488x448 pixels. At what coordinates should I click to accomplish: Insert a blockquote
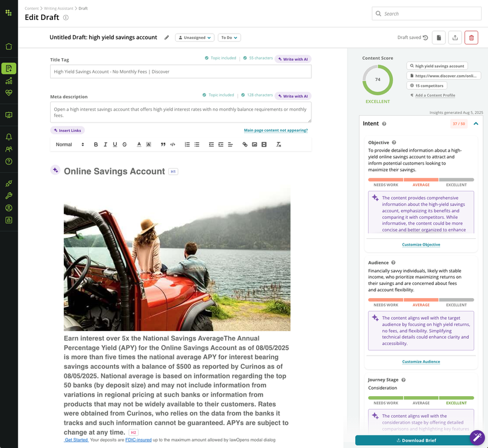click(163, 144)
